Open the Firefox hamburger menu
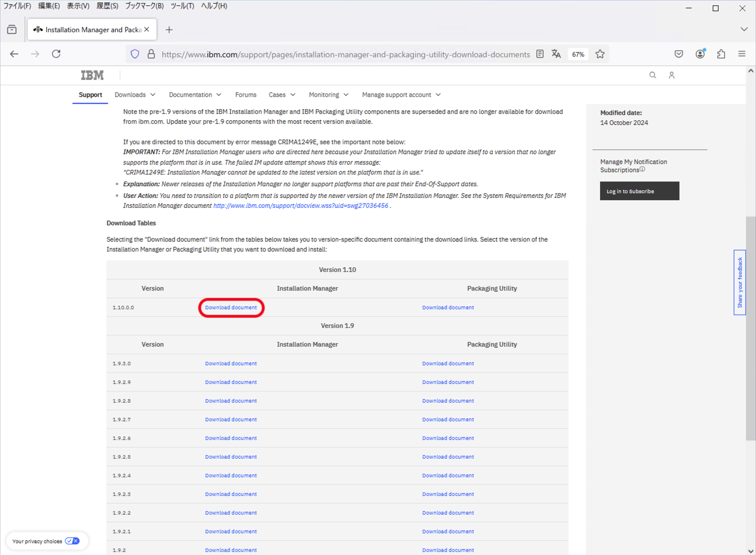The height and width of the screenshot is (555, 756). click(742, 54)
